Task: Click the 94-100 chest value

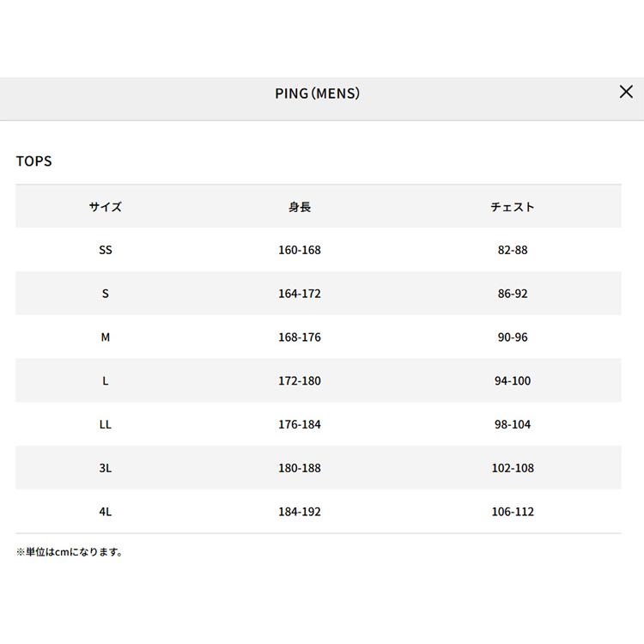Action: click(x=513, y=380)
